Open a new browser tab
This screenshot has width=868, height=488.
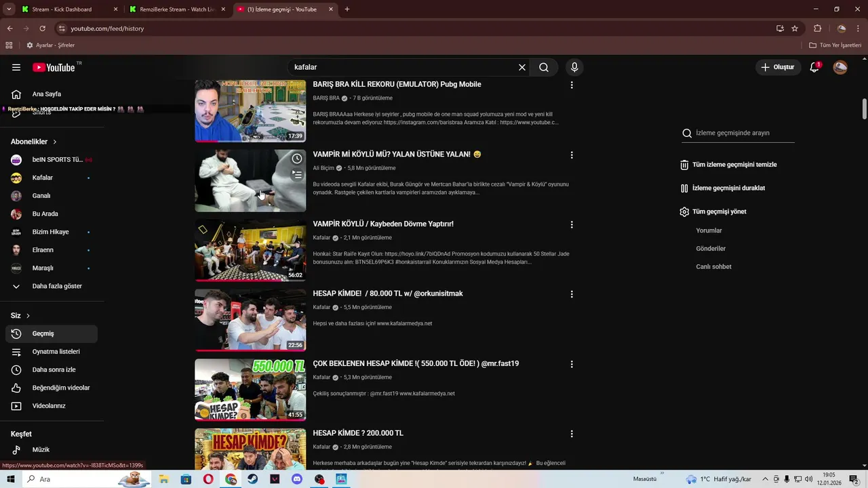click(x=347, y=9)
